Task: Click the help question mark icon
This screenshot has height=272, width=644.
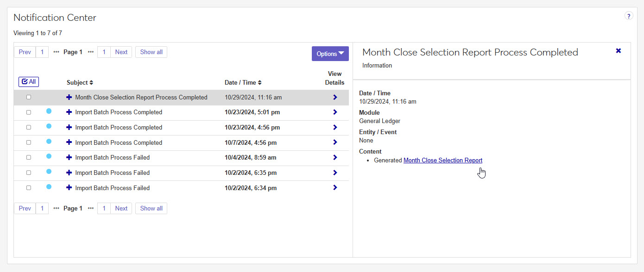Action: click(629, 16)
